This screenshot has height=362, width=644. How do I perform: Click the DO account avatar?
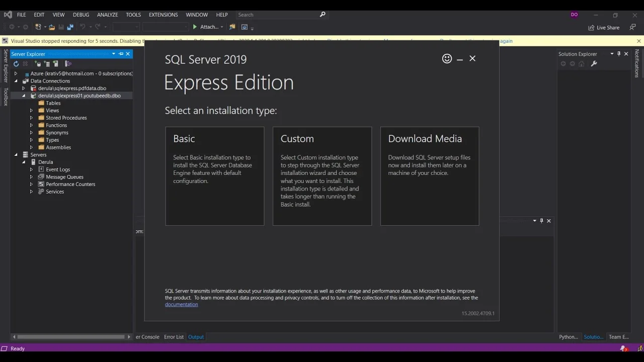[574, 15]
